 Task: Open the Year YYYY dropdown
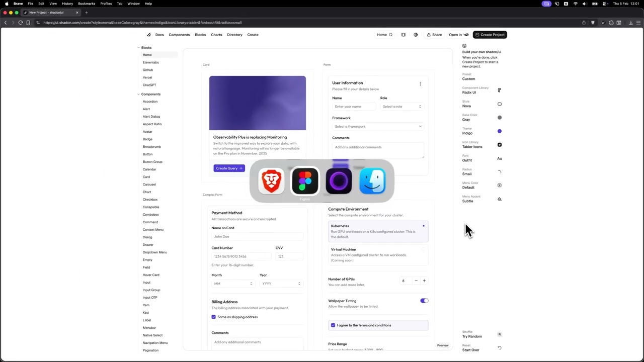tap(281, 284)
